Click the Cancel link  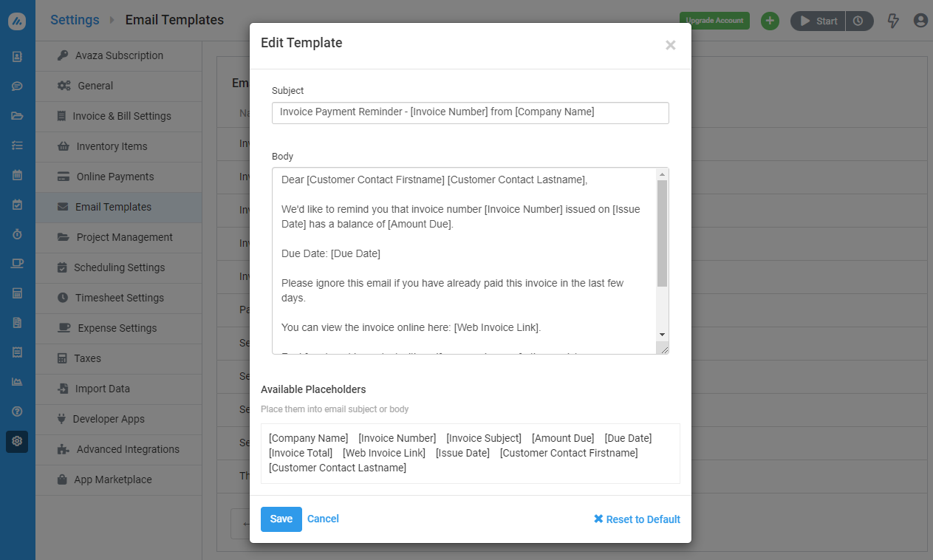click(x=323, y=519)
